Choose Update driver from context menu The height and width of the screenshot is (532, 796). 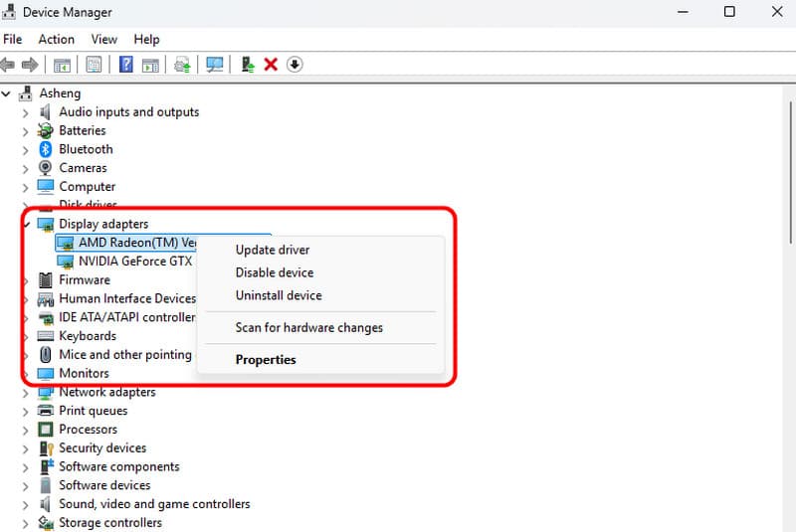point(272,250)
